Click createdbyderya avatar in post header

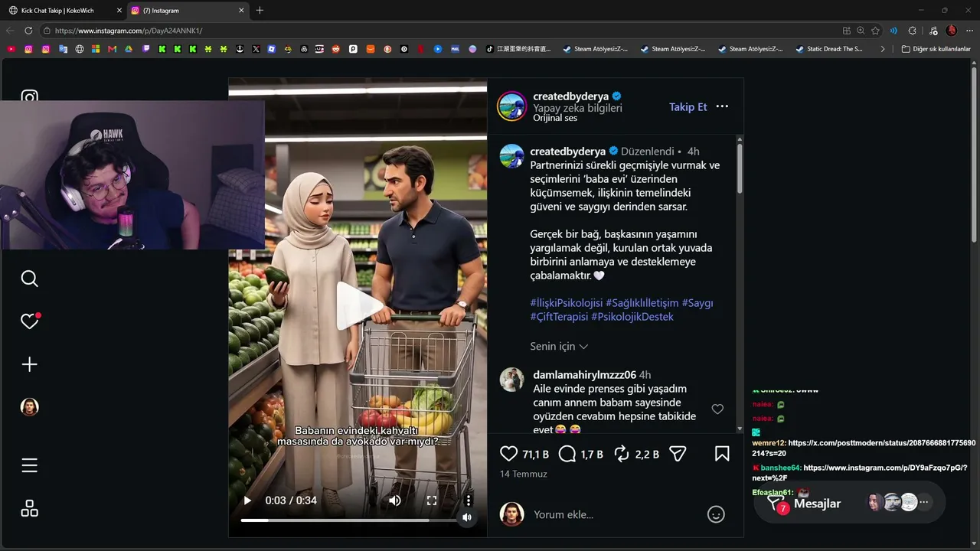(x=511, y=106)
